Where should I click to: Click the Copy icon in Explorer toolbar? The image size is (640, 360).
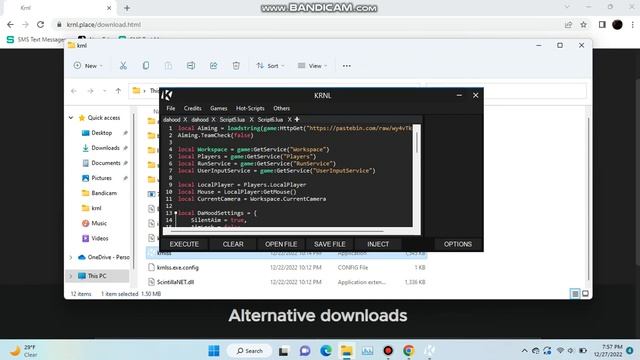[146, 66]
